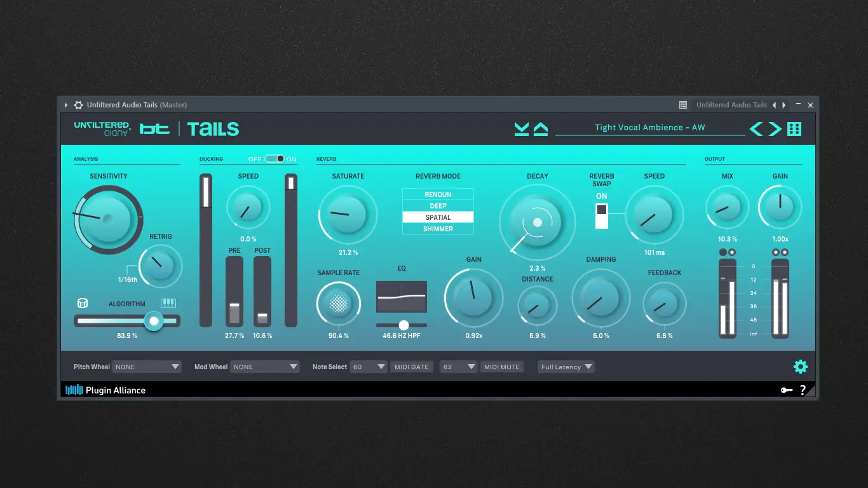868x488 pixels.
Task: Click the Unfiltered Audio logo
Action: click(x=102, y=128)
